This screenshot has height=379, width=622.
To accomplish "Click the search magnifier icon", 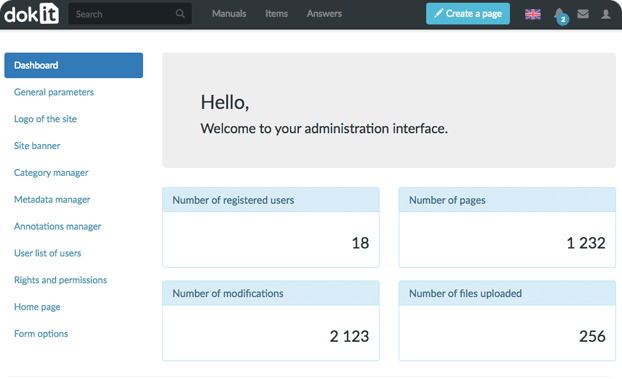I will (180, 14).
